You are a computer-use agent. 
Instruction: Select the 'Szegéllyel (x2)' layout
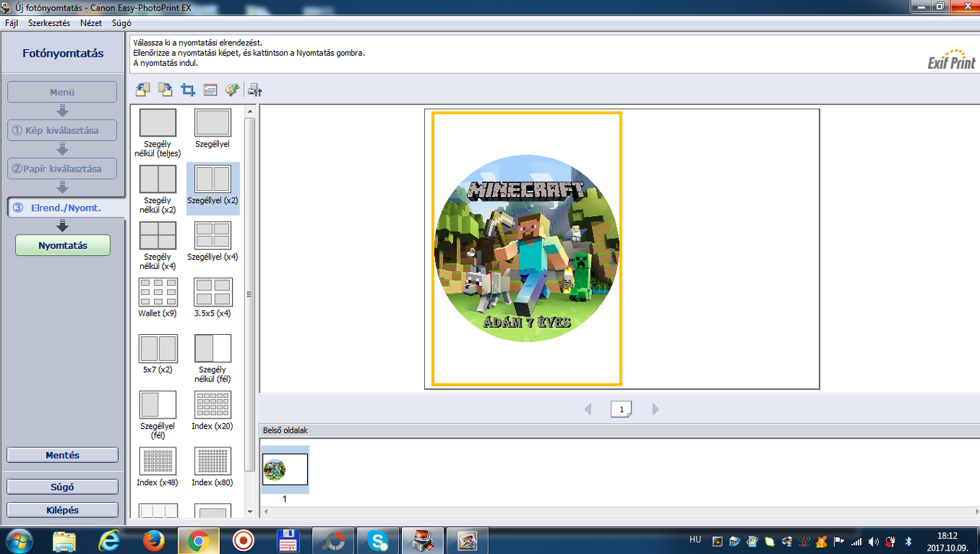[213, 188]
